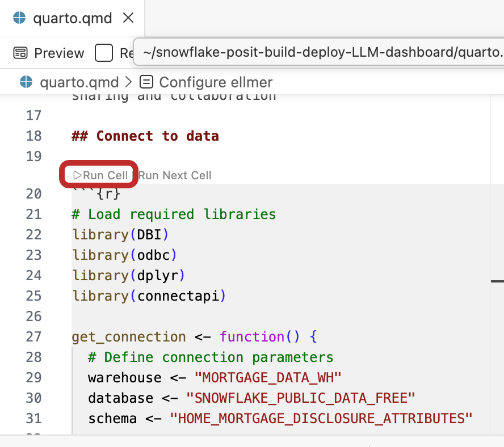This screenshot has width=504, height=447.
Task: Toggle the checkbox beside Preview
Action: pos(104,53)
